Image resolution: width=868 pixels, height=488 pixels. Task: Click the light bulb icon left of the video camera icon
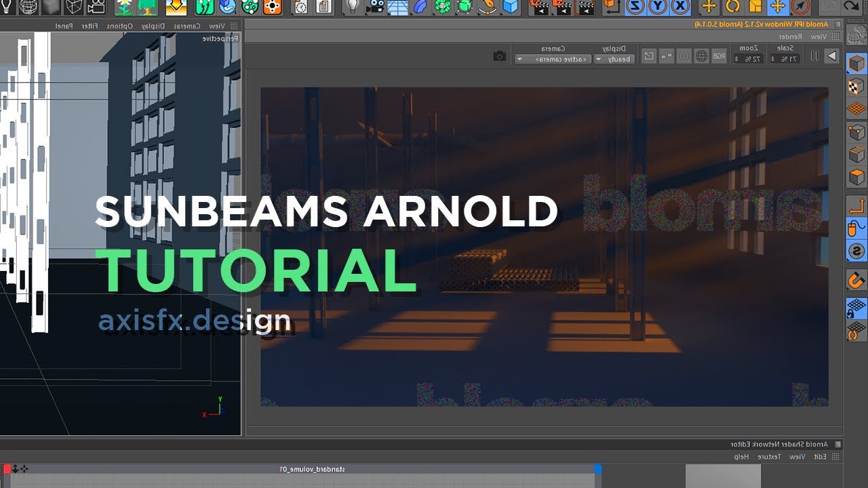352,7
